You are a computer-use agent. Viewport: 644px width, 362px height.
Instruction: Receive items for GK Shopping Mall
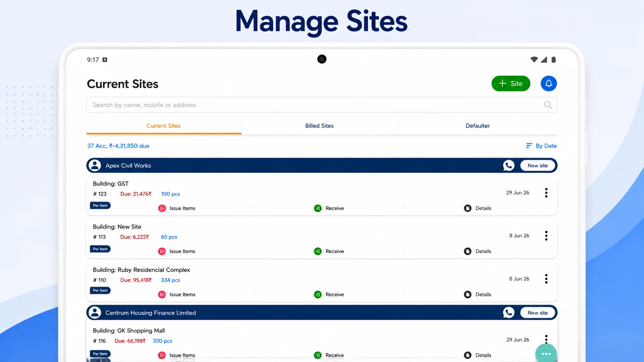[x=329, y=355]
